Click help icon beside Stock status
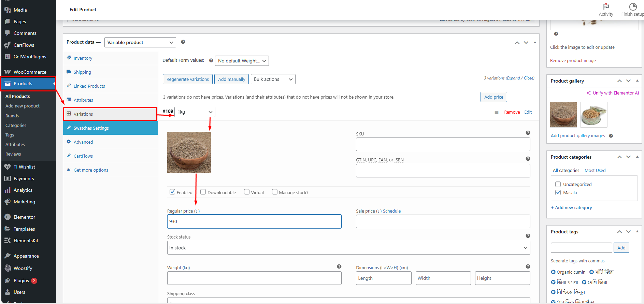This screenshot has width=644, height=304. pyautogui.click(x=528, y=236)
